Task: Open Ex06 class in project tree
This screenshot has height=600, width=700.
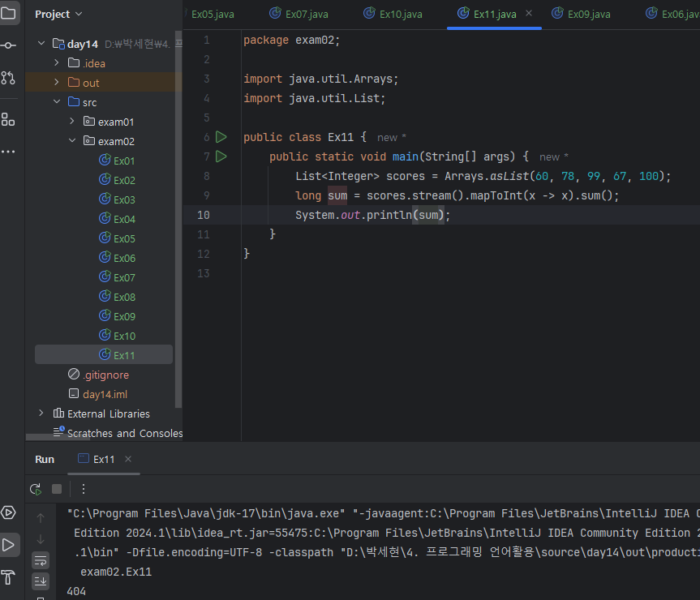Action: [x=117, y=258]
